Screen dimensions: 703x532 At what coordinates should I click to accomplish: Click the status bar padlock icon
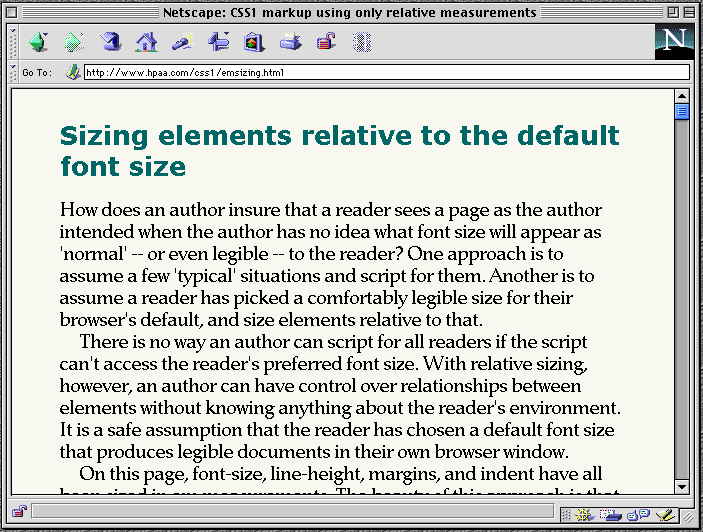(x=19, y=513)
